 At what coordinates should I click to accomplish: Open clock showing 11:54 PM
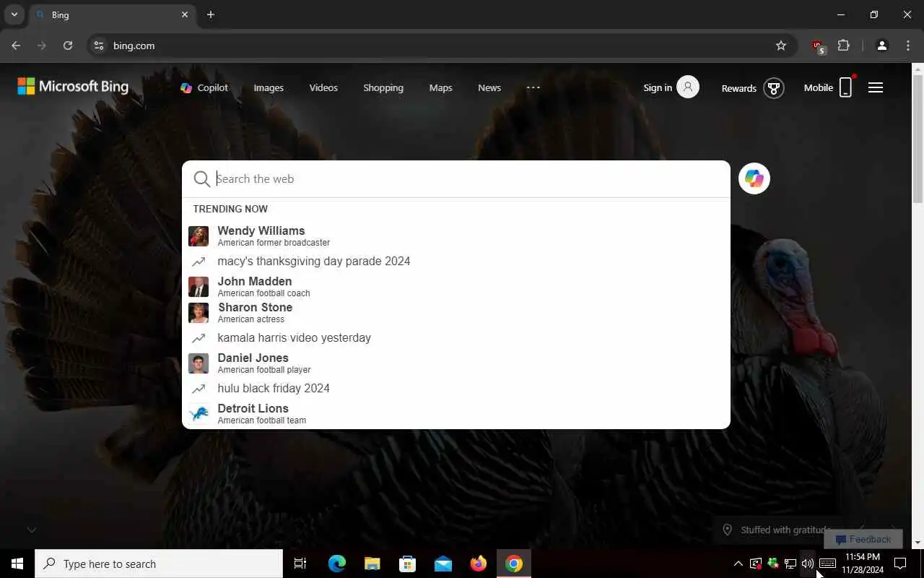(863, 564)
